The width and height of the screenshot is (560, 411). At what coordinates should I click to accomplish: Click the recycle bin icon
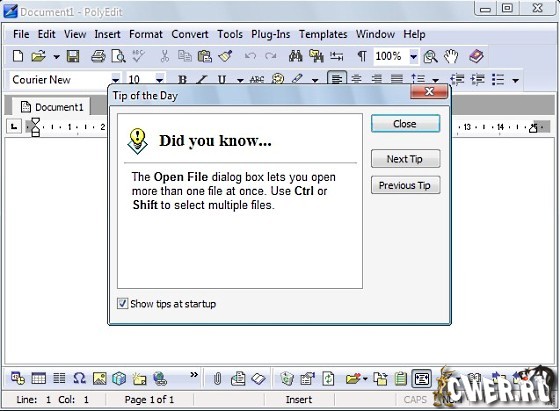coord(287,379)
